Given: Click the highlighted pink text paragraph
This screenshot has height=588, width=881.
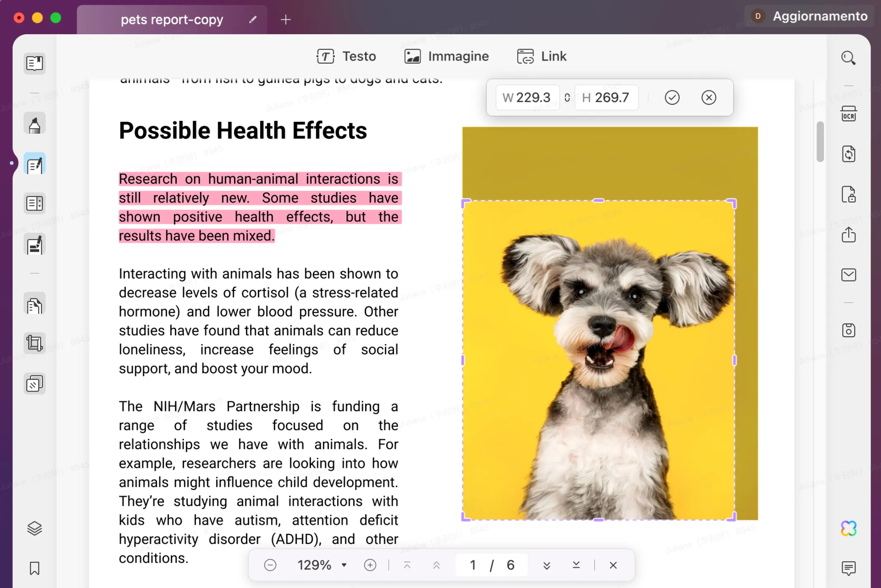Looking at the screenshot, I should (x=258, y=207).
